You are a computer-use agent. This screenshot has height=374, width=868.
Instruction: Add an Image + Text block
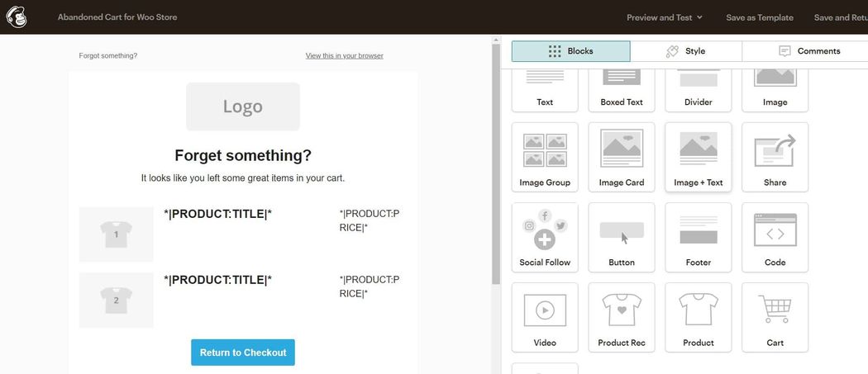[x=698, y=157]
